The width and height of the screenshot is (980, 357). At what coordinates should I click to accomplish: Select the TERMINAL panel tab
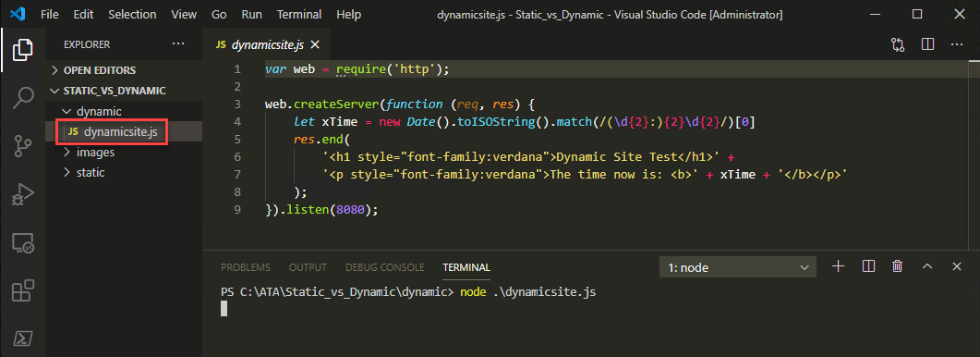[466, 267]
